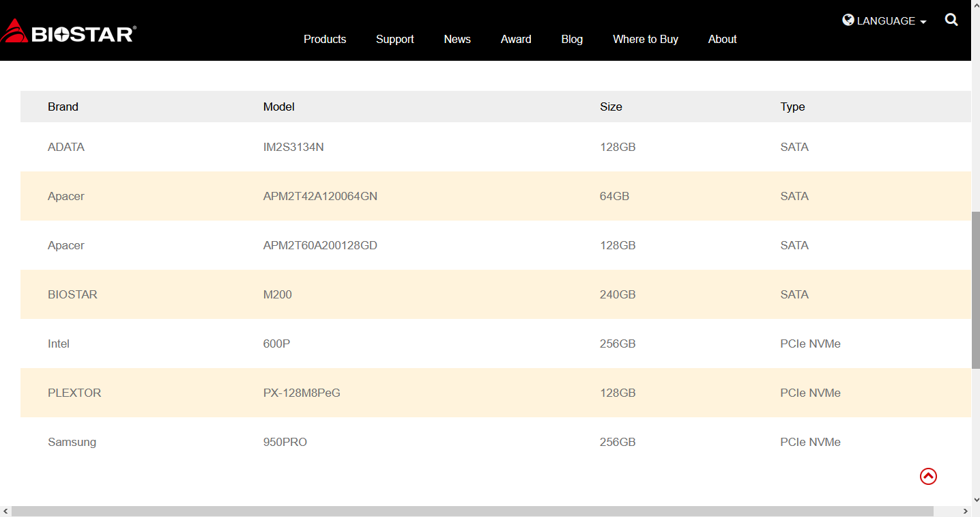Select the ADATA brand cell
The height and width of the screenshot is (517, 980).
coord(66,147)
